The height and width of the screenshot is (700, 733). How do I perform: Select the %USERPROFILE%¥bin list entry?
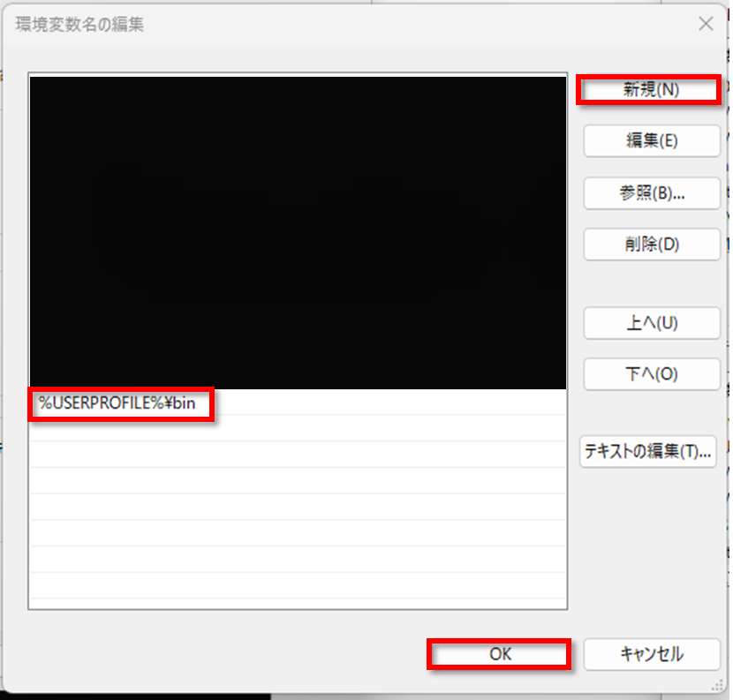click(x=298, y=403)
